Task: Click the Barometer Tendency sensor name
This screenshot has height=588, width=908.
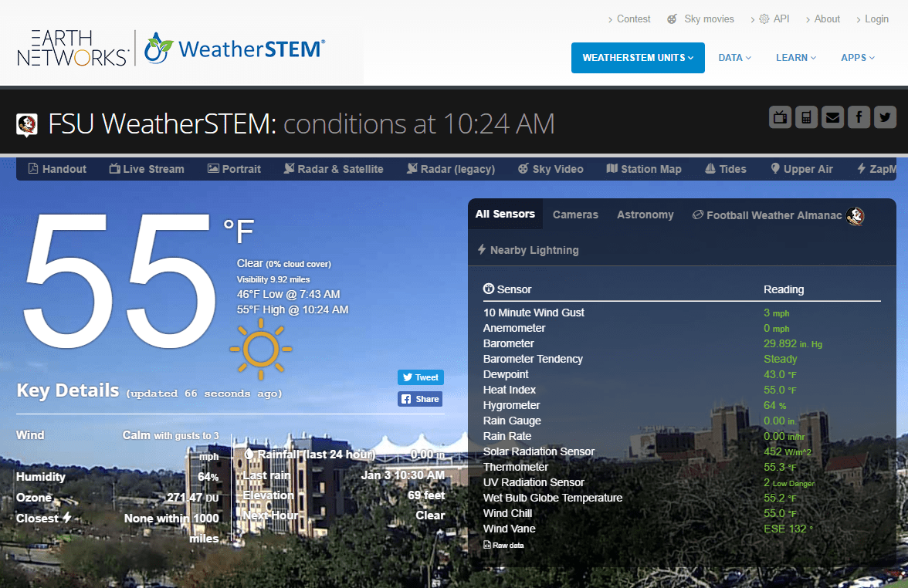Action: [x=533, y=359]
